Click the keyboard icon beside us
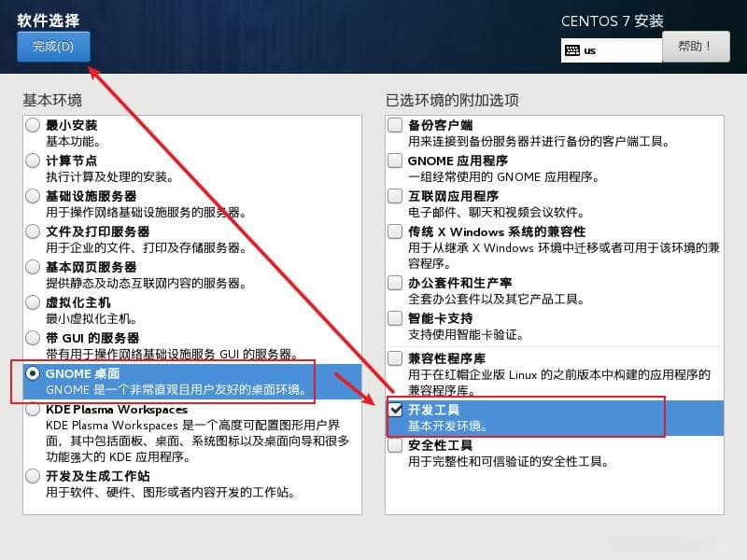 [x=572, y=50]
